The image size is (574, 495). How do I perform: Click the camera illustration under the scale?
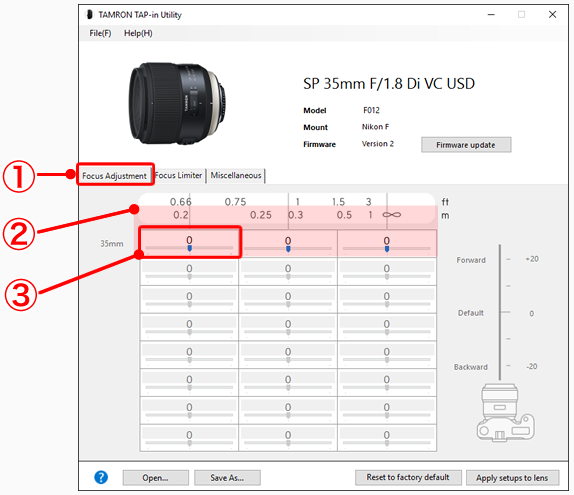(x=506, y=412)
